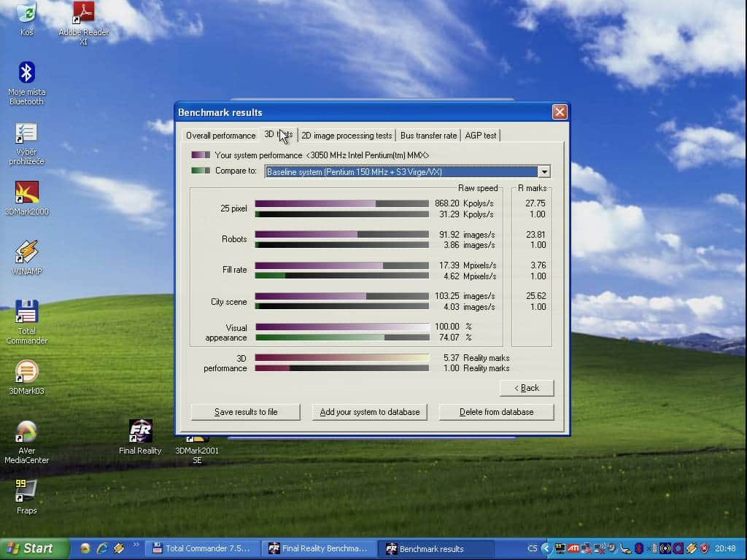Click ATI tray icon
Image resolution: width=747 pixels, height=560 pixels.
pyautogui.click(x=573, y=548)
